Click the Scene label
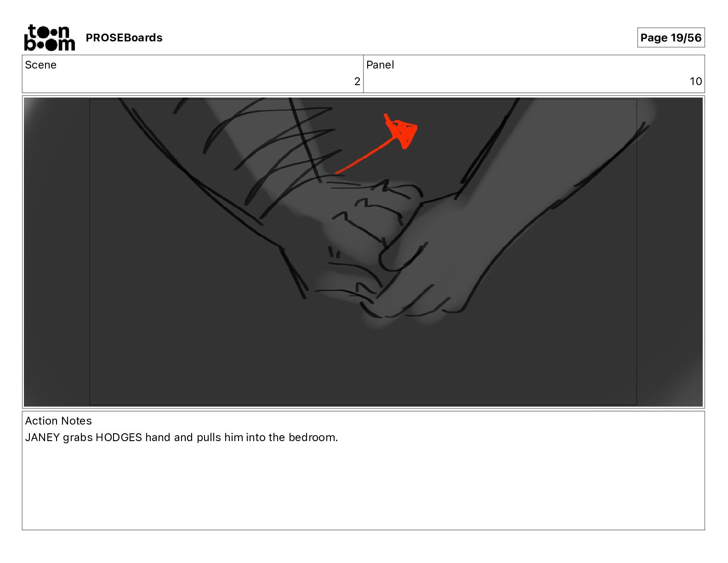The height and width of the screenshot is (563, 728). point(40,65)
